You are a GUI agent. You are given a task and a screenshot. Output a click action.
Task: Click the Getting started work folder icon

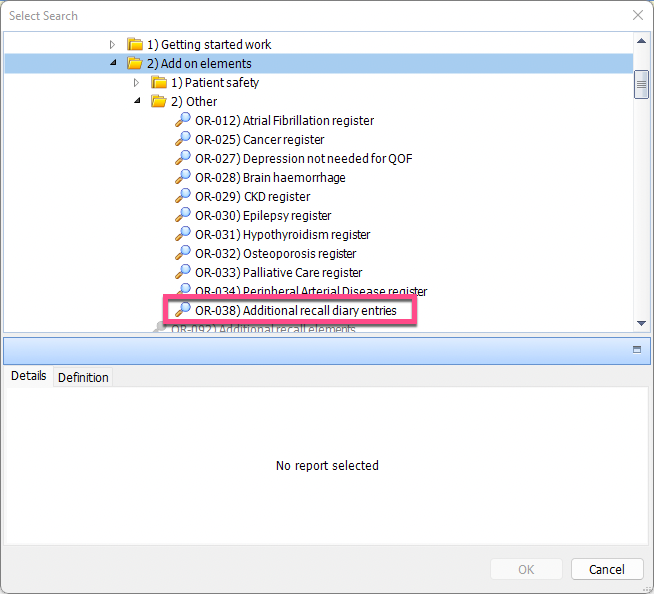[x=135, y=44]
